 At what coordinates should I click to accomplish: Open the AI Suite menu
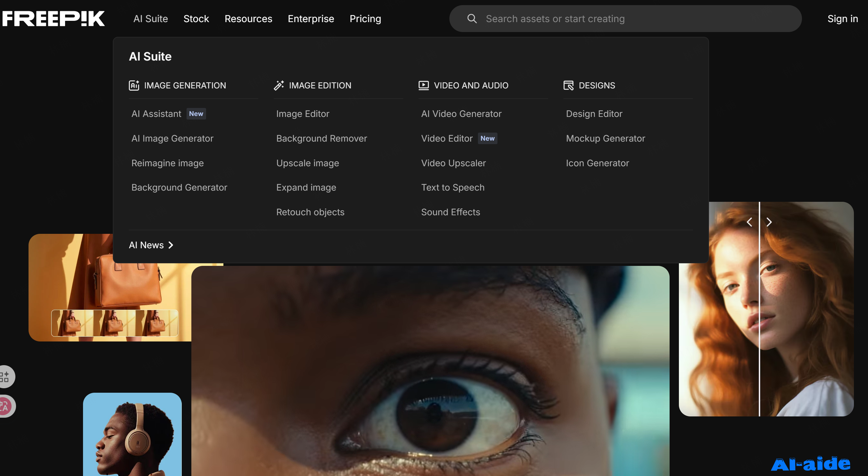click(x=151, y=19)
